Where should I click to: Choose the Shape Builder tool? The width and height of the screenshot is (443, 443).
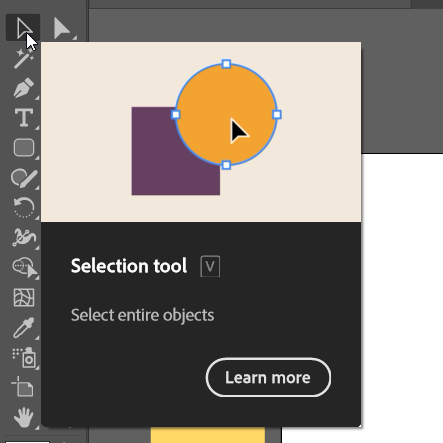click(x=24, y=267)
